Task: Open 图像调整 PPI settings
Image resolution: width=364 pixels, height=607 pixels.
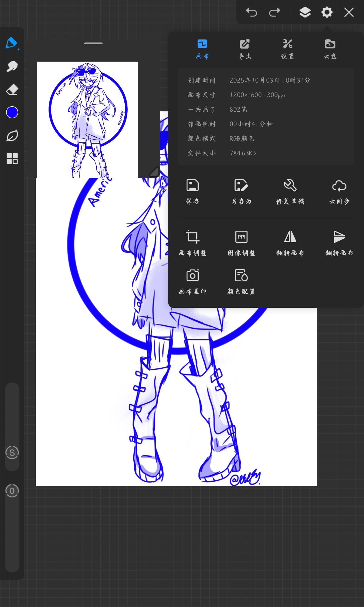Action: coord(241,243)
